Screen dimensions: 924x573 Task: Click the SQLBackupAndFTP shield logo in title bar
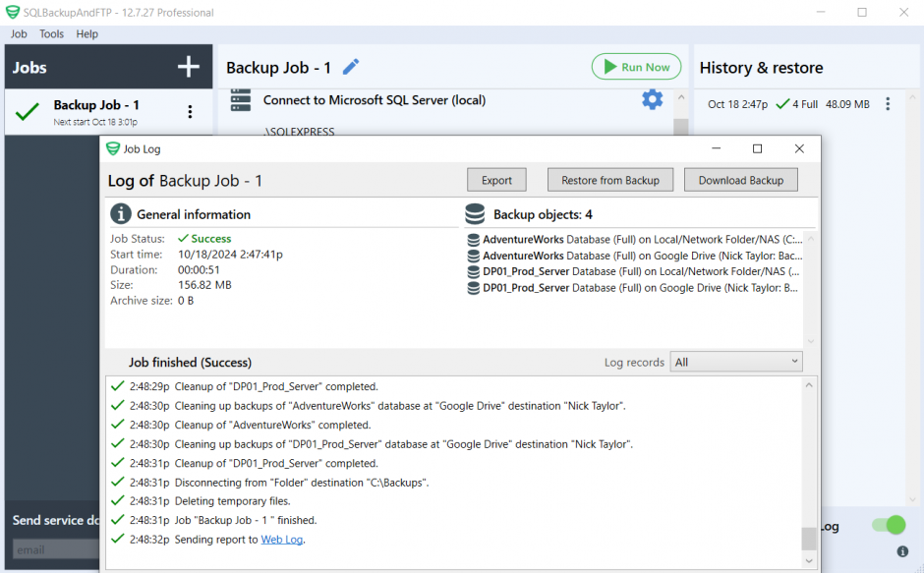(x=13, y=12)
